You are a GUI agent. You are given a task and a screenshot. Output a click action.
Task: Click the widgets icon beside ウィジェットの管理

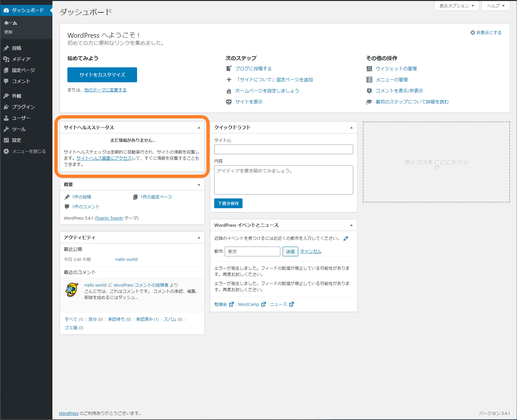click(369, 69)
